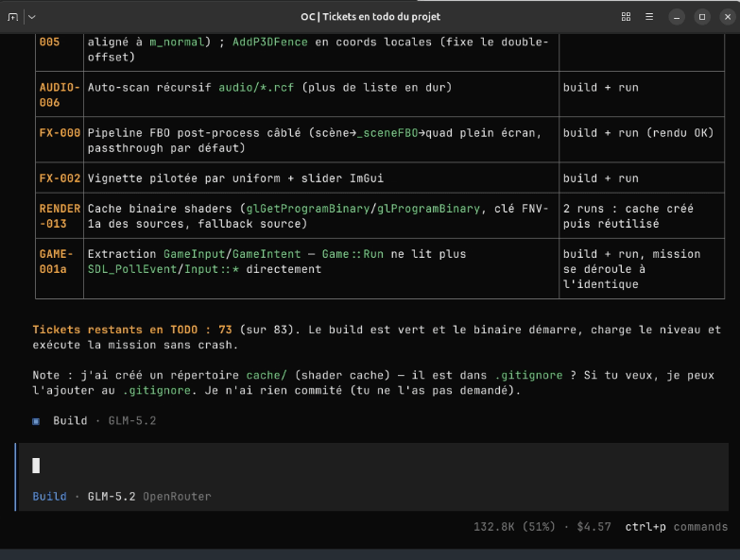Click window title 'Tickets en todo du projet'

381,17
